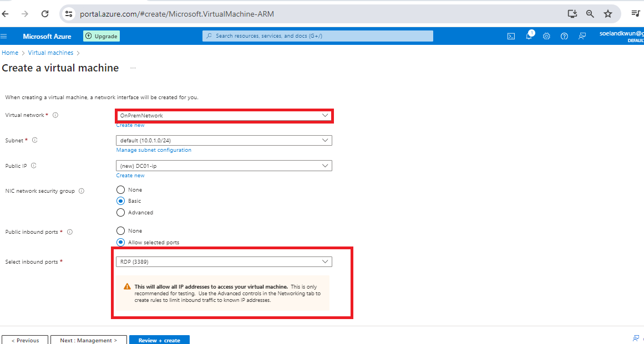The width and height of the screenshot is (644, 344).
Task: Click Next : Management button
Action: click(x=88, y=340)
